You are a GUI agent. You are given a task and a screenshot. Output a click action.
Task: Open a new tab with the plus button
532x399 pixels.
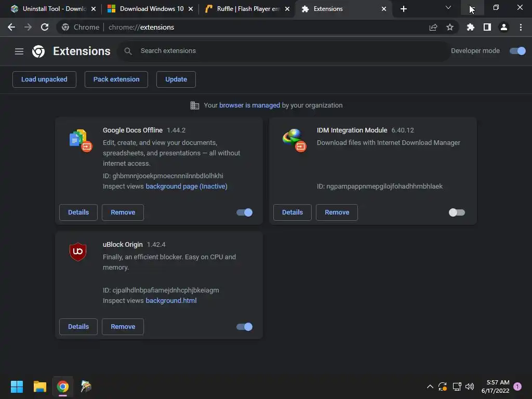click(x=403, y=9)
